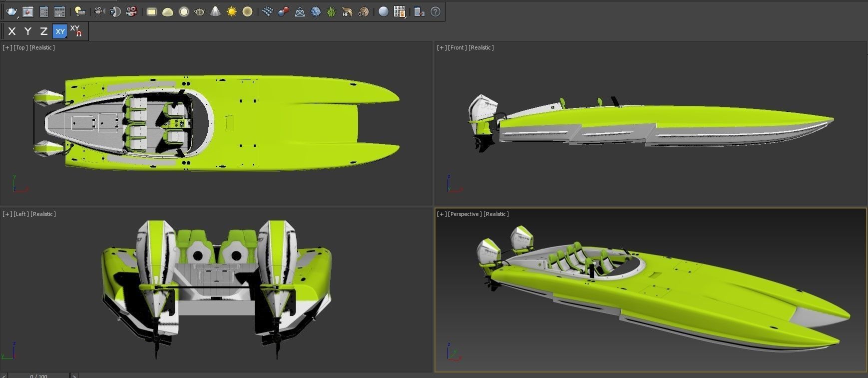The width and height of the screenshot is (868, 378).
Task: Create a V-Ray sphere (gray ball icon)
Action: pyautogui.click(x=383, y=11)
